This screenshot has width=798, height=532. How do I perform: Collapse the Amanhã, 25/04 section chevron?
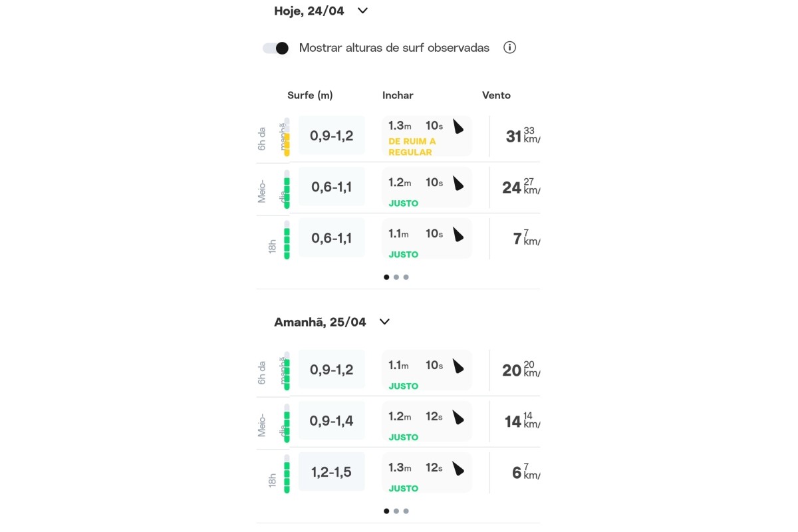(384, 322)
